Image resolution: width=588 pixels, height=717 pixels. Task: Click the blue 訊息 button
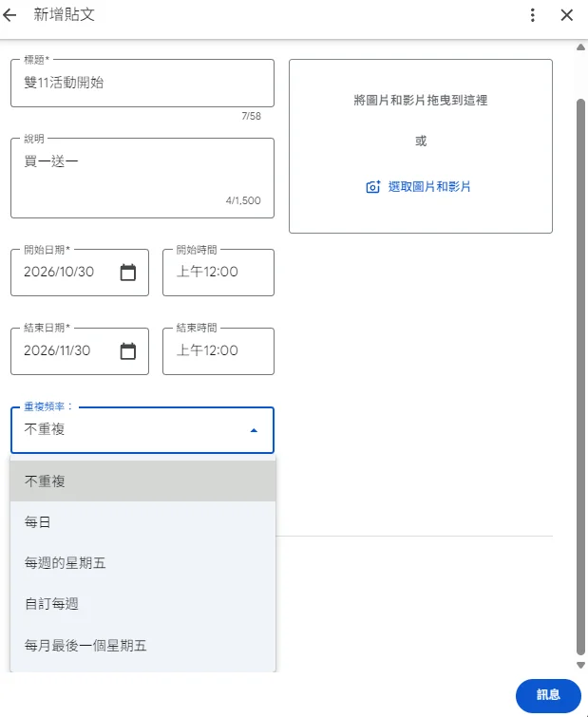point(548,695)
